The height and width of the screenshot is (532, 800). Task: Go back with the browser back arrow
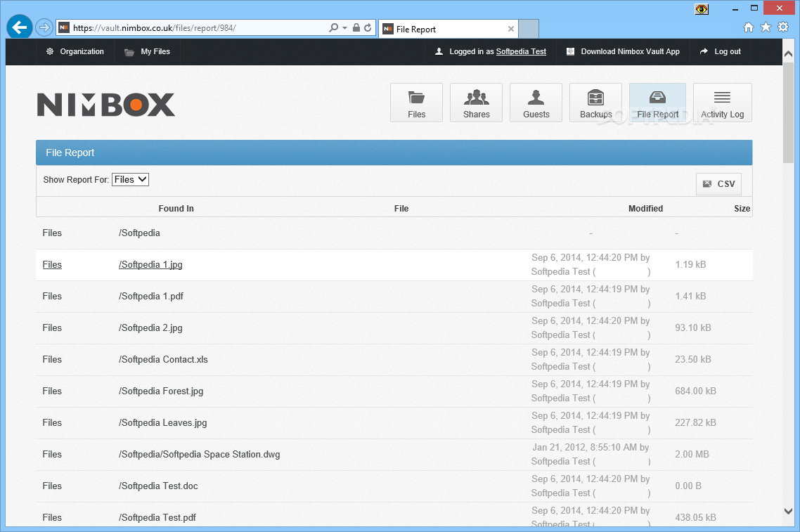[20, 27]
